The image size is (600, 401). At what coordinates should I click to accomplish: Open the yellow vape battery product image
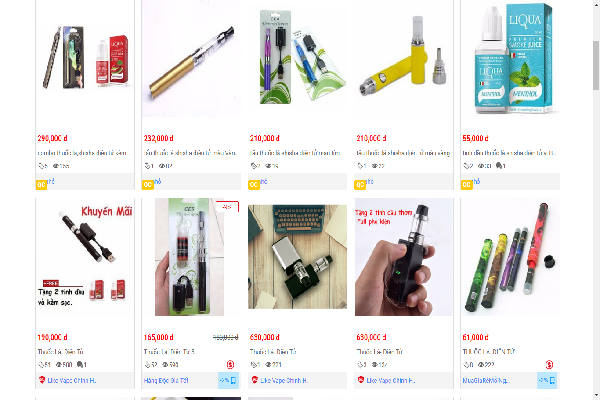(x=403, y=58)
